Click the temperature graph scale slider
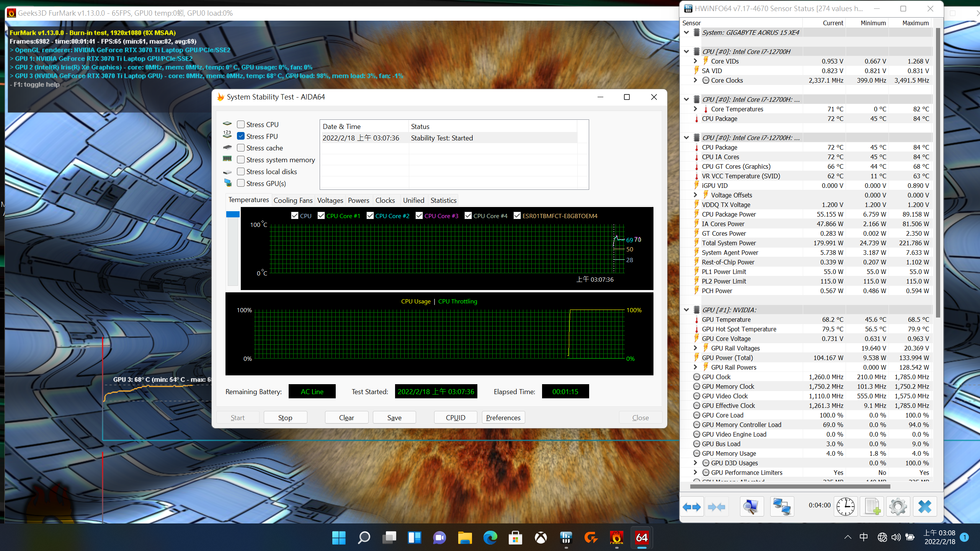This screenshot has height=551, width=980. click(233, 214)
